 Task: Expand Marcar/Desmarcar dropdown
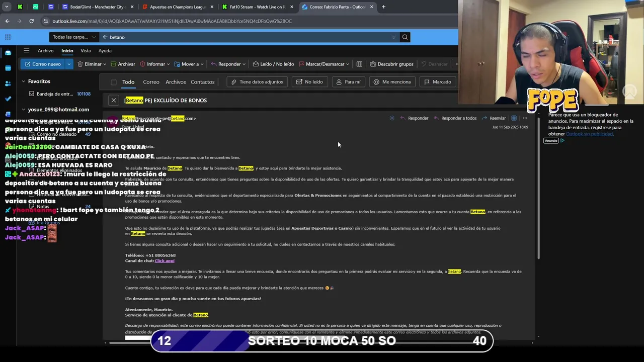[x=348, y=64]
